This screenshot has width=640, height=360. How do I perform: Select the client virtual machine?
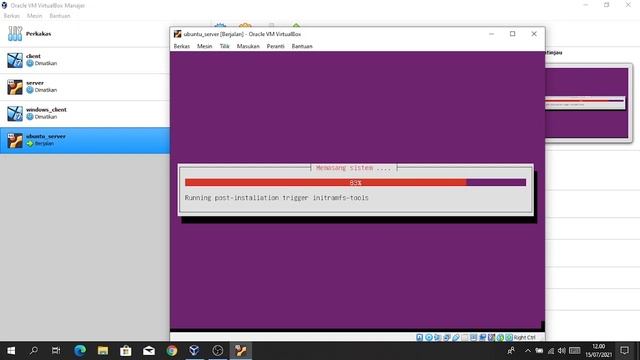(84, 60)
